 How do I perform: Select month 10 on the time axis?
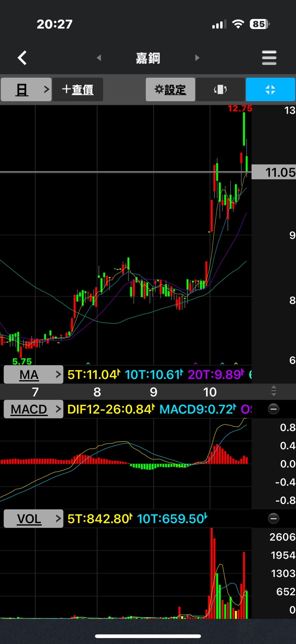pos(210,392)
